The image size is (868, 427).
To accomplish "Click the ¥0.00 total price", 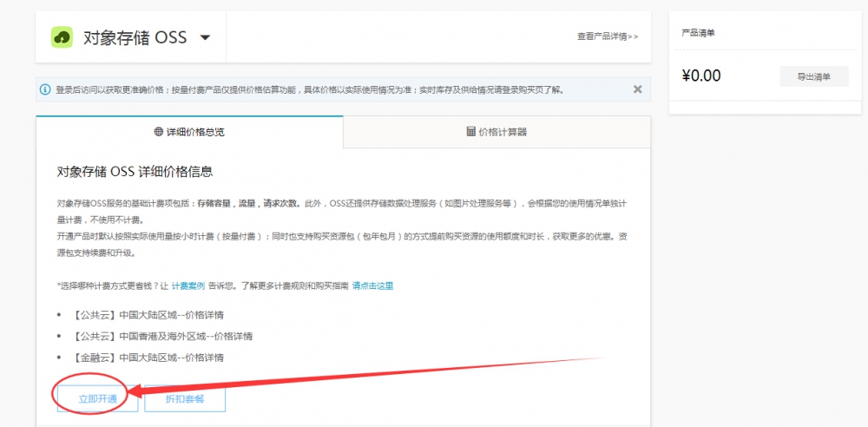I will [x=700, y=76].
